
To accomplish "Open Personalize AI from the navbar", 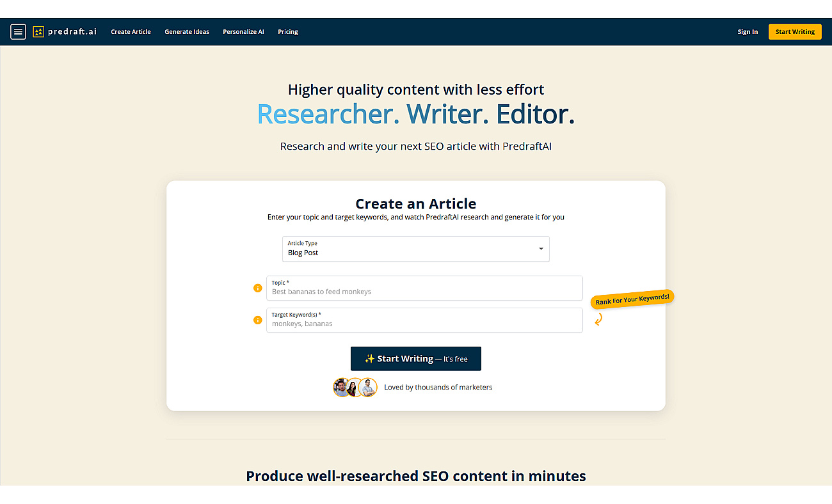I will [x=243, y=32].
